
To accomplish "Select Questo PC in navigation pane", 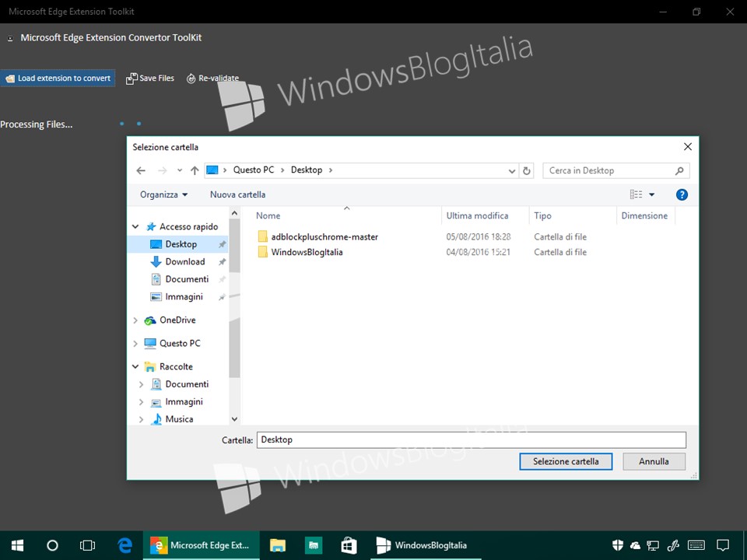I will pyautogui.click(x=180, y=343).
